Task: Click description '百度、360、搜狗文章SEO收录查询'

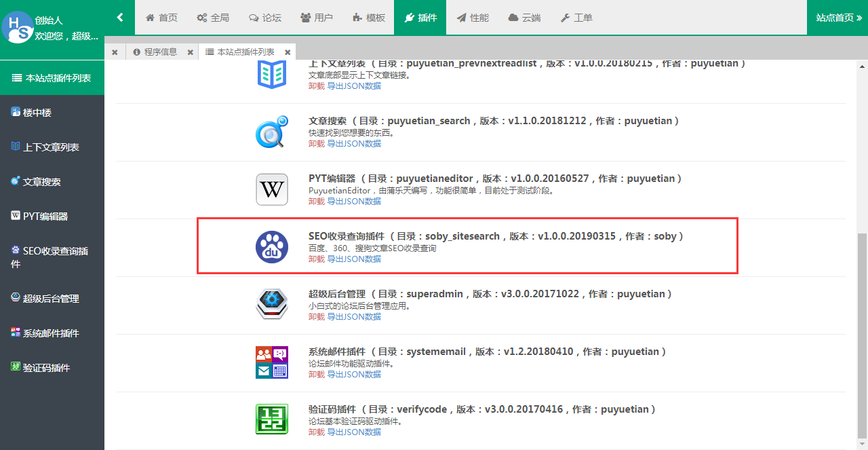Action: [372, 248]
